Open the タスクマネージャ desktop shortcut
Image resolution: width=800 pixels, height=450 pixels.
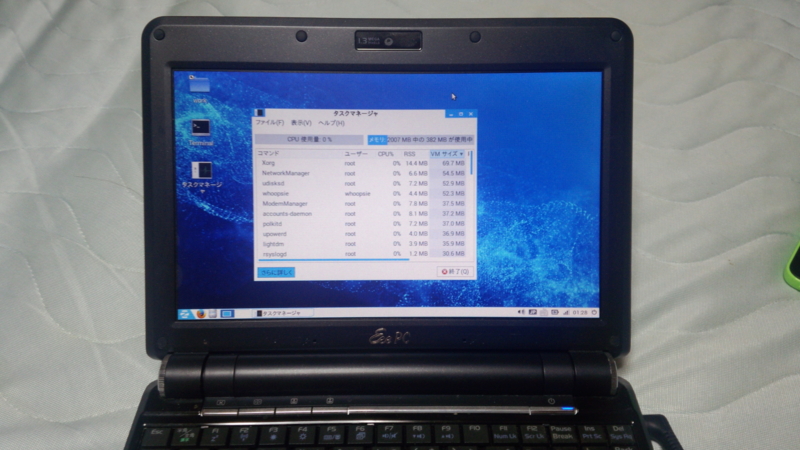tap(202, 177)
